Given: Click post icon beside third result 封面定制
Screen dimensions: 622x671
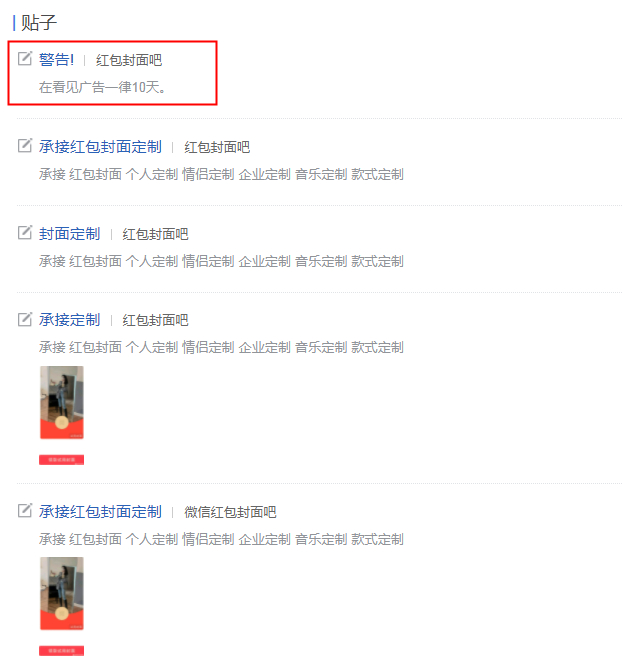Looking at the screenshot, I should pyautogui.click(x=25, y=232).
